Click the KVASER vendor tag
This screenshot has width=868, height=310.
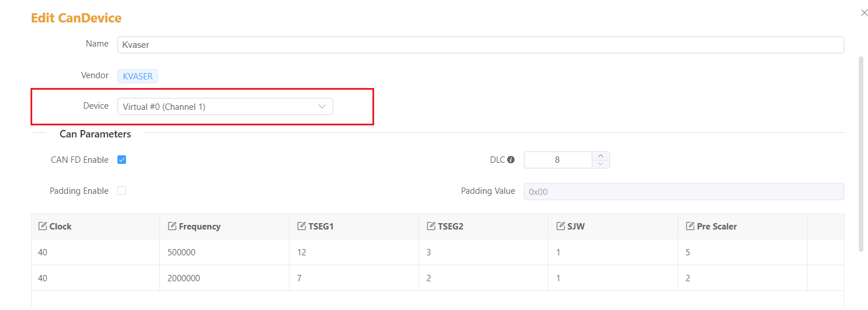138,76
